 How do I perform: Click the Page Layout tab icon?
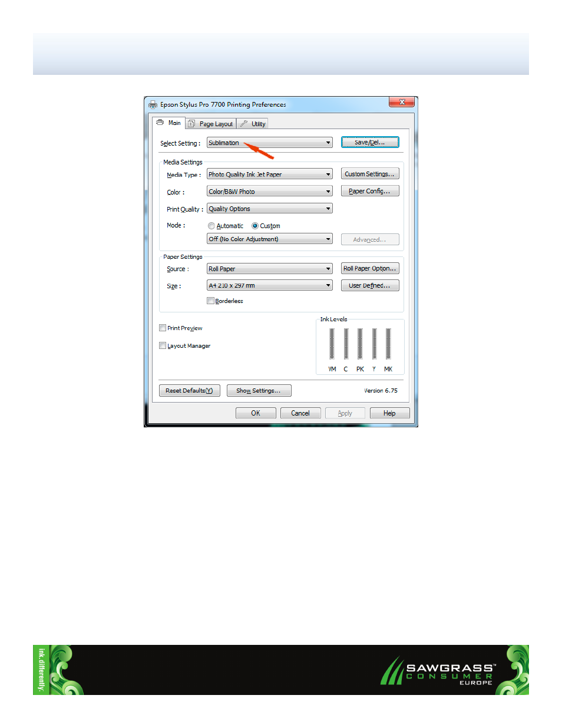point(191,124)
